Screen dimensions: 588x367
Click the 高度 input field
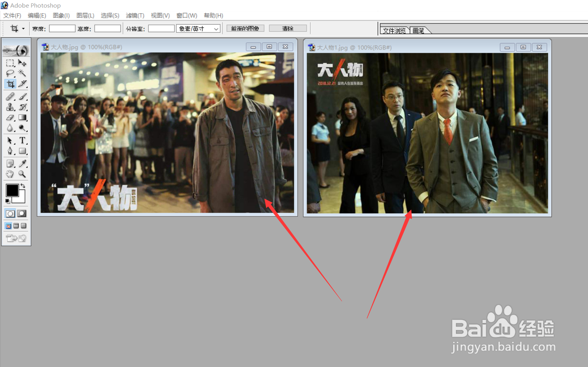click(108, 29)
